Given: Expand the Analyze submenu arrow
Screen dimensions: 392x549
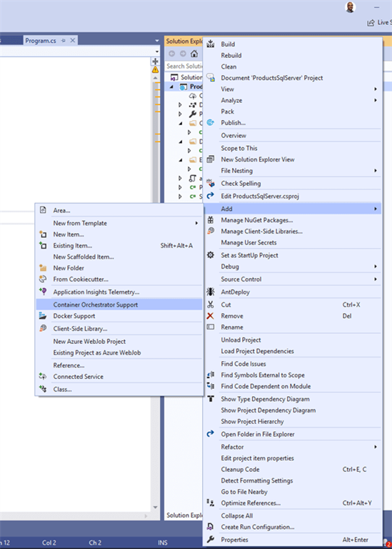Looking at the screenshot, I should [x=376, y=100].
